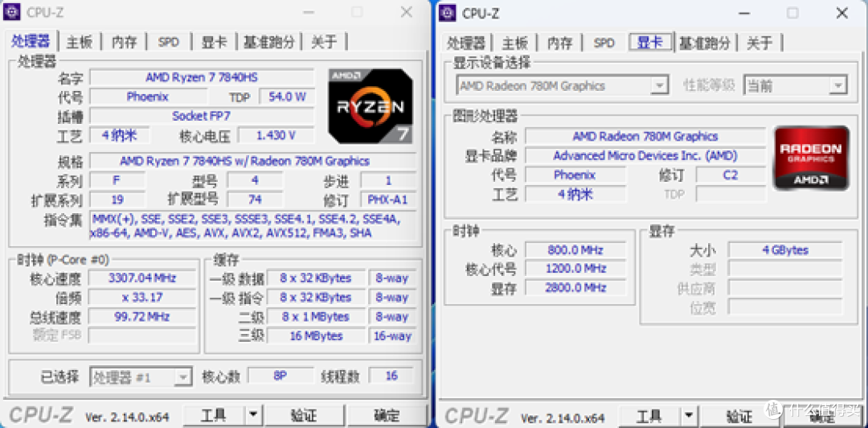Click the 3307.04 MHz core speed value
This screenshot has width=868, height=428.
pyautogui.click(x=142, y=278)
